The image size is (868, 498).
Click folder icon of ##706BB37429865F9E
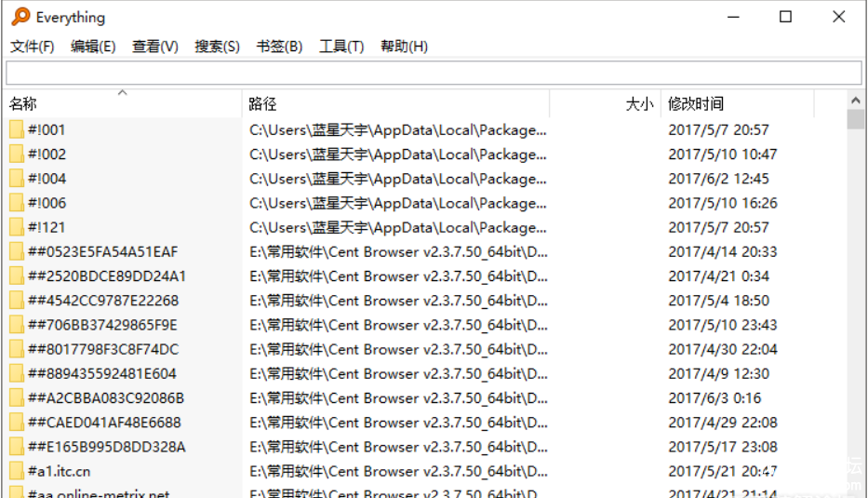coord(17,325)
